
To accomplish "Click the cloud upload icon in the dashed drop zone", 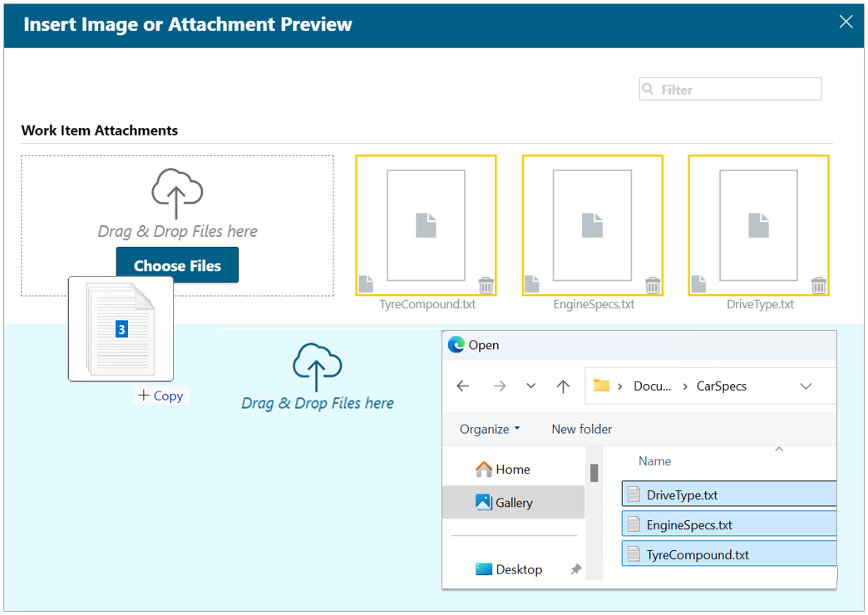I will click(x=177, y=193).
